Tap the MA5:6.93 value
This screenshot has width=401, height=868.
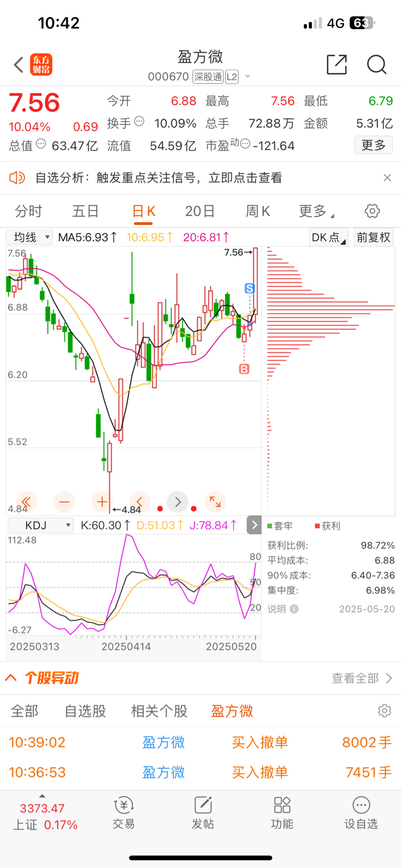87,237
